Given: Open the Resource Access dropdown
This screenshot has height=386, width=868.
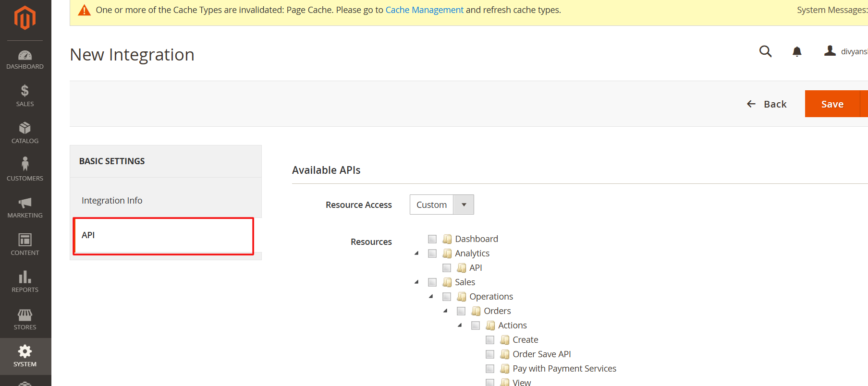Looking at the screenshot, I should [x=441, y=205].
